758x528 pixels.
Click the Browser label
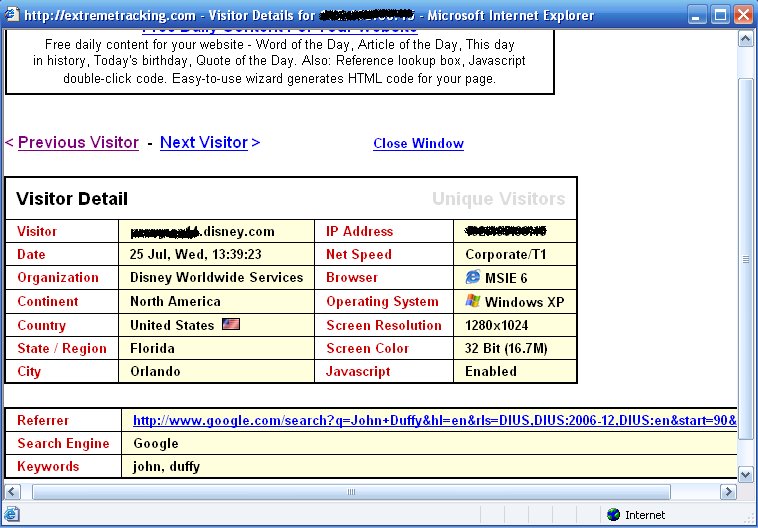click(x=351, y=278)
